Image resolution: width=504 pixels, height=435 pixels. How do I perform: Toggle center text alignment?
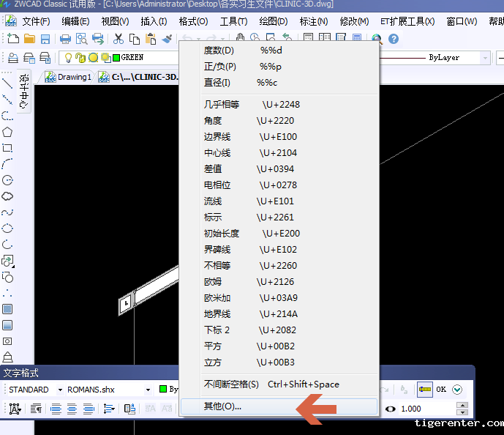click(x=72, y=409)
